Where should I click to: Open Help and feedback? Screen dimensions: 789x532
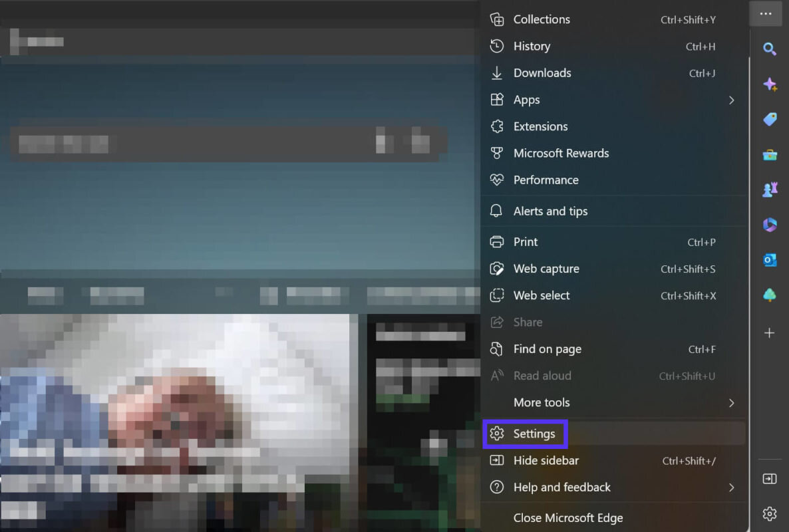[x=613, y=487]
